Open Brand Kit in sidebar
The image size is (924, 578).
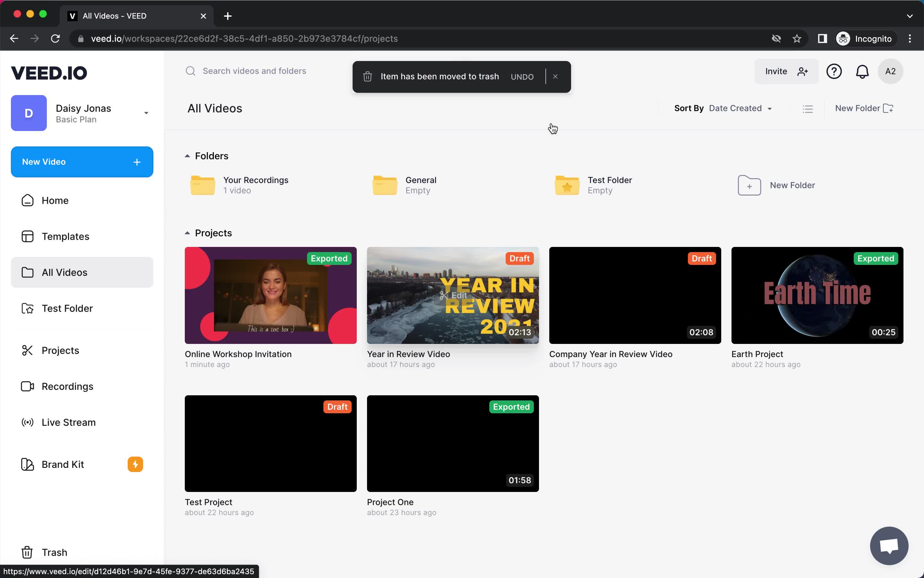coord(82,464)
